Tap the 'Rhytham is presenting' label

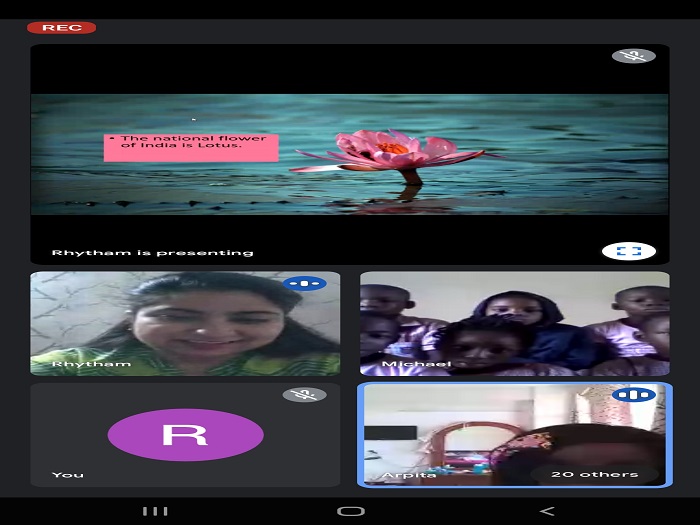point(152,253)
